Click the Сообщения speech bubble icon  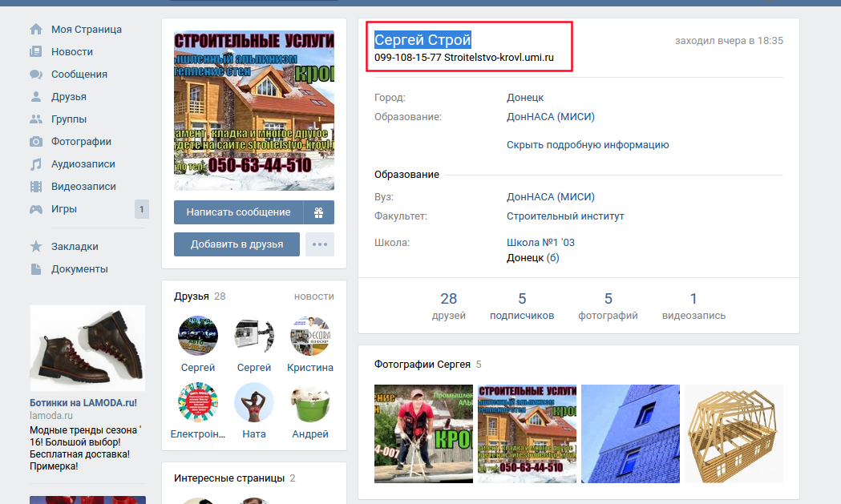[x=36, y=75]
